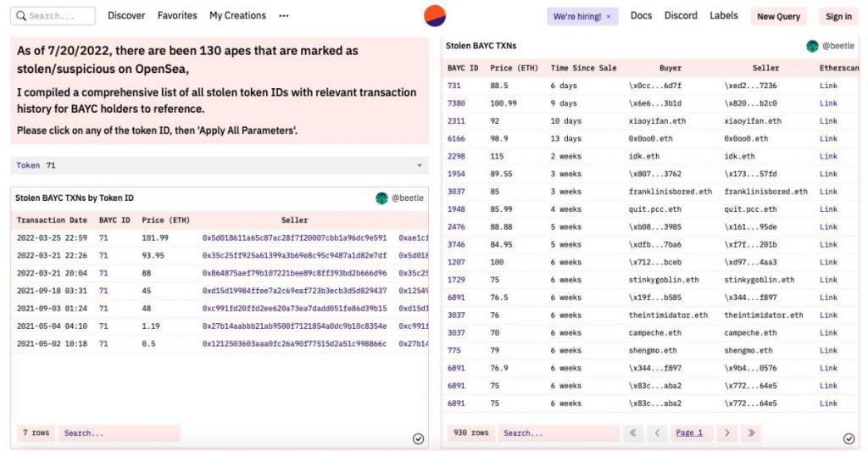This screenshot has height=451, width=868.
Task: Go to first page of results
Action: (x=632, y=432)
